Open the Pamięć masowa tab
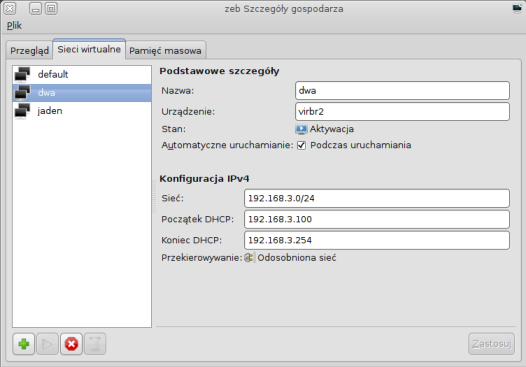The image size is (526, 367). (x=166, y=51)
